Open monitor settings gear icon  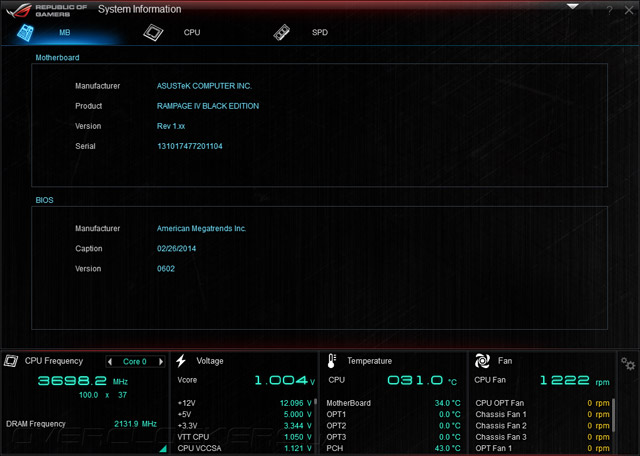click(x=628, y=363)
